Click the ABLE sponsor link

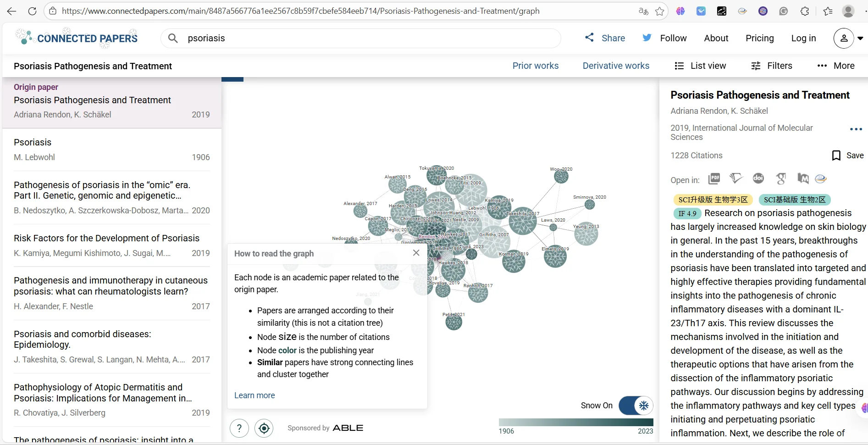click(348, 428)
